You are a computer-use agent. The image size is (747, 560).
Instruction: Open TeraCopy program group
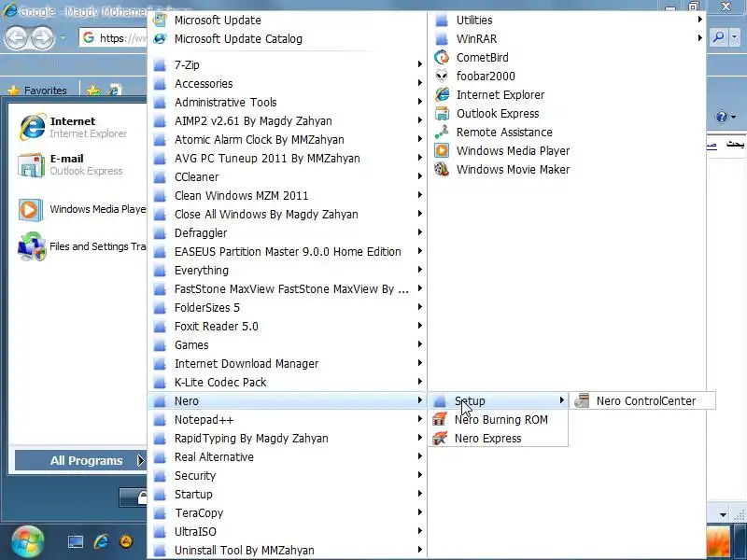[288, 512]
